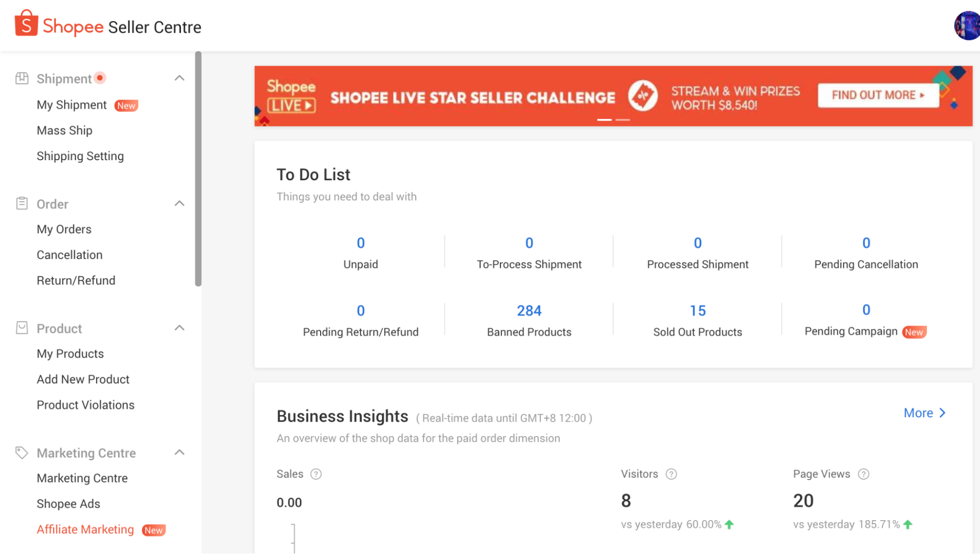Collapse the Order section

(180, 203)
